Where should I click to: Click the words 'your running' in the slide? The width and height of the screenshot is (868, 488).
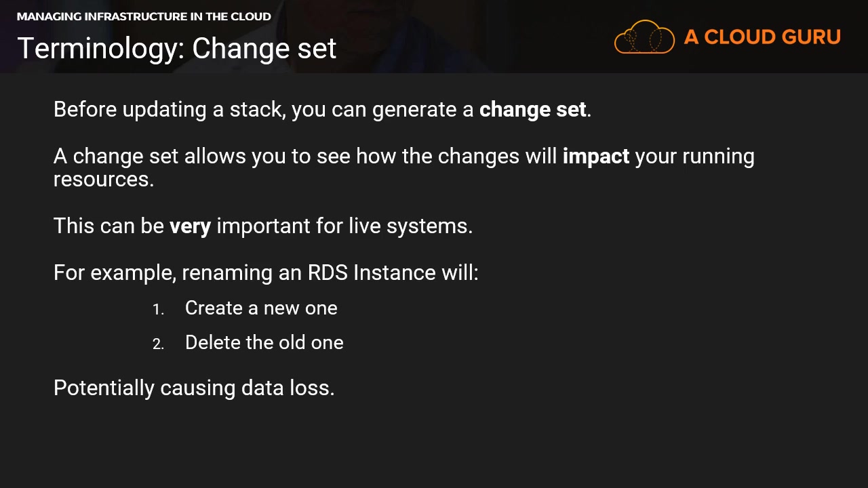coord(694,156)
